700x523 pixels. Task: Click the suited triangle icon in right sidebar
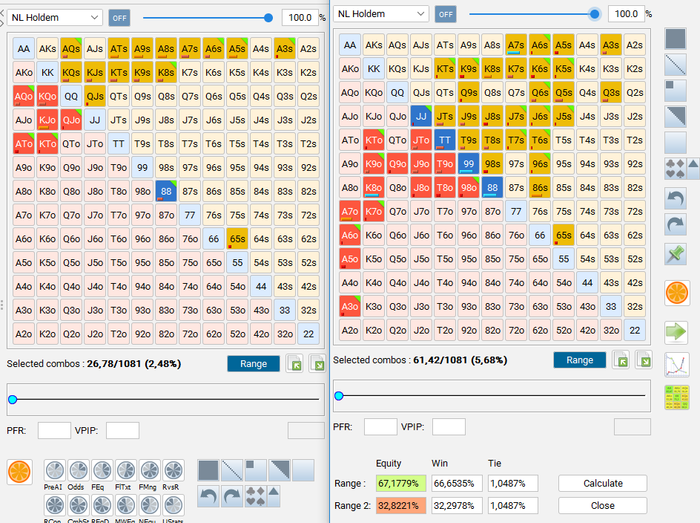point(675,117)
